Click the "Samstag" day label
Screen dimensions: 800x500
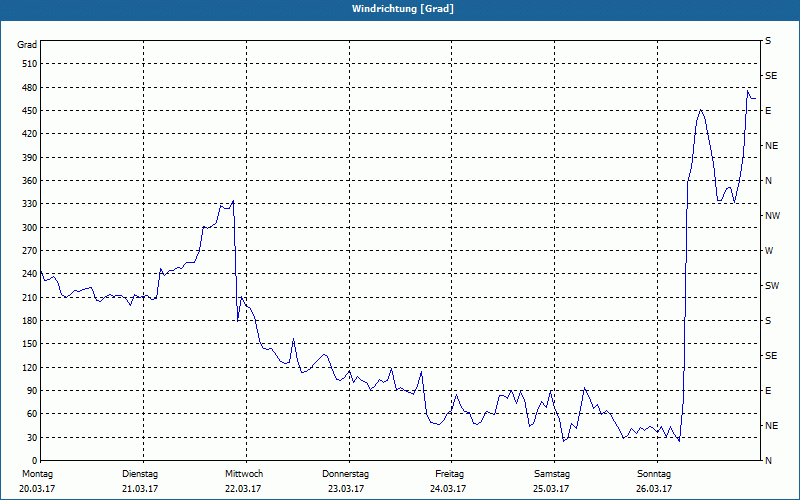point(552,474)
